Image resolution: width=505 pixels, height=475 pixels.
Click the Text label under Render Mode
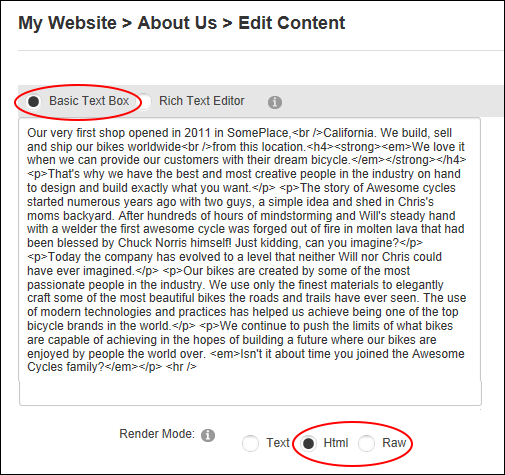click(278, 443)
